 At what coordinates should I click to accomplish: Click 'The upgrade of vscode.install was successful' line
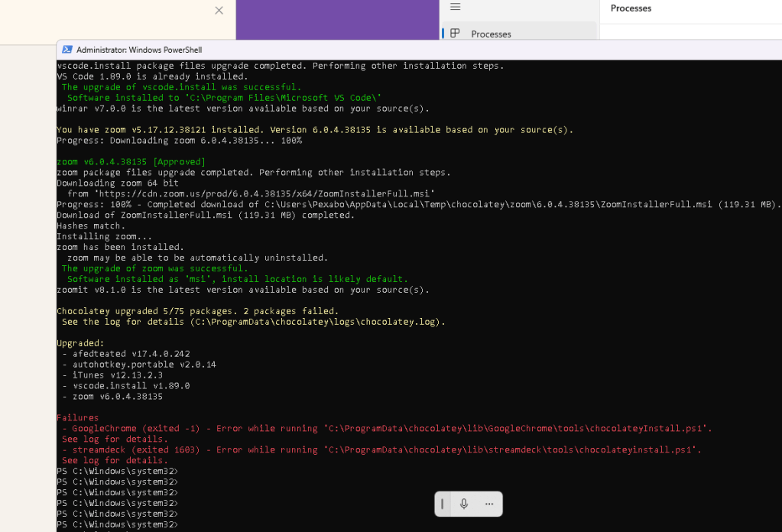coord(181,86)
